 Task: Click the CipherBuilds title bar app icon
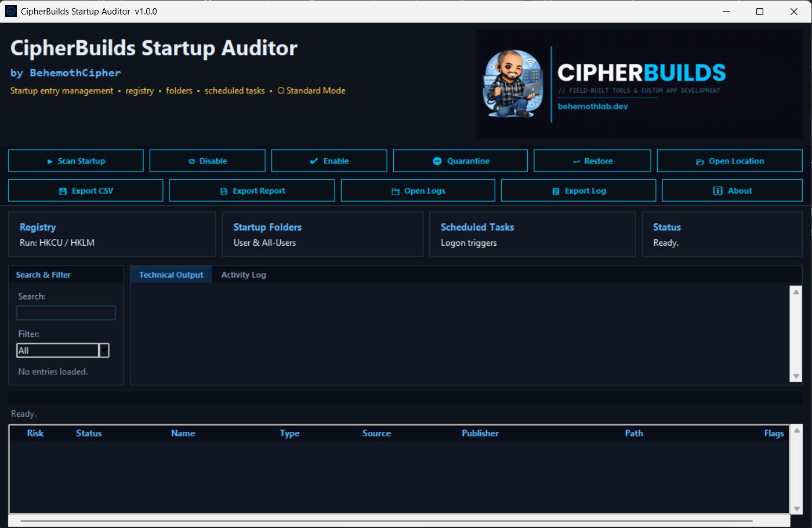[x=10, y=11]
